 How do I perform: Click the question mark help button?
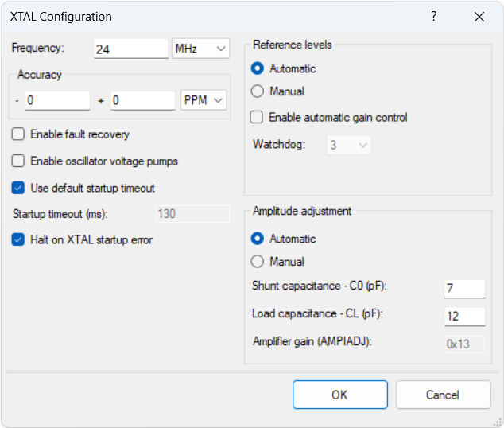click(x=434, y=16)
